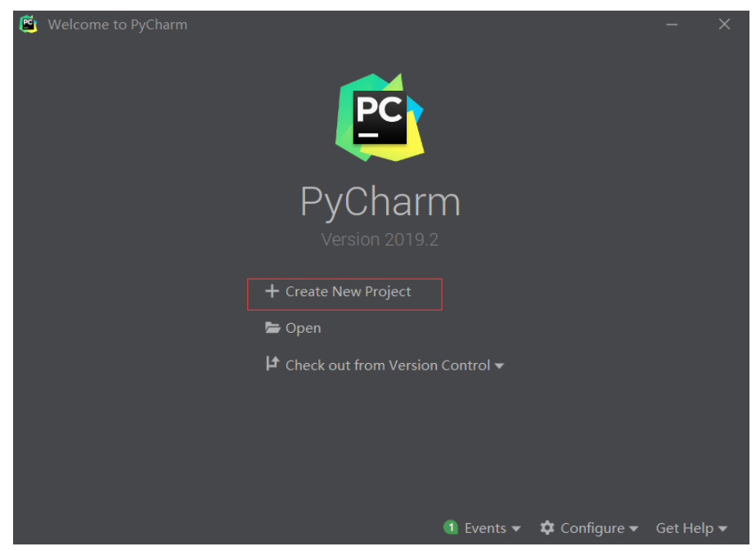Open the Get Help menu label
This screenshot has height=551, width=756.
coord(685,528)
